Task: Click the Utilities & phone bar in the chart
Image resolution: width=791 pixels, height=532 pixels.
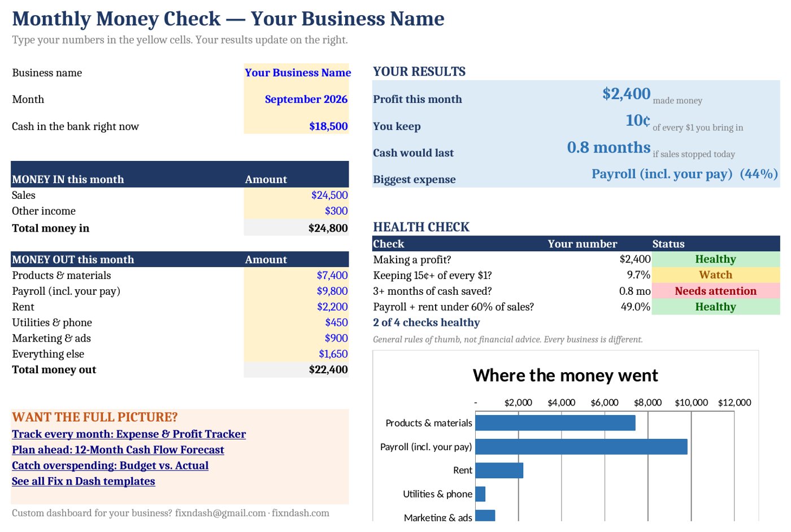Action: click(x=480, y=494)
